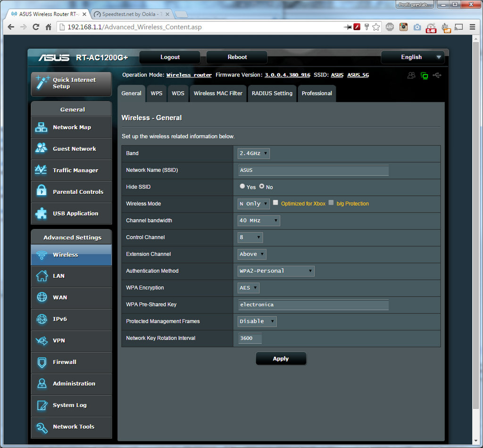
Task: Click the browser home icon
Action: [49, 27]
